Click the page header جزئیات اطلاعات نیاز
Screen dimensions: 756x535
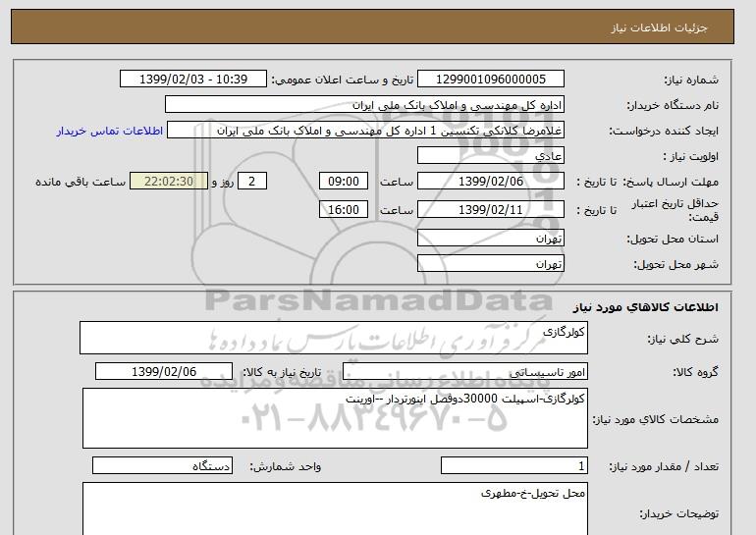659,27
